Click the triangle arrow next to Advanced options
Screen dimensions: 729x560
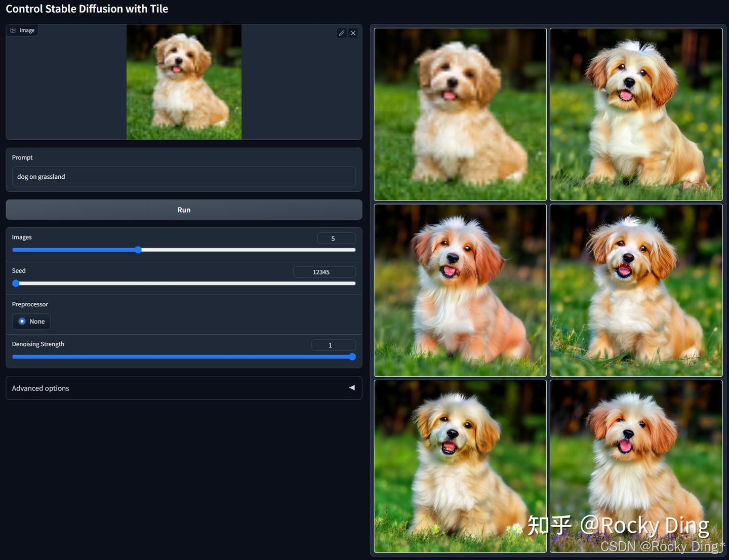click(352, 387)
